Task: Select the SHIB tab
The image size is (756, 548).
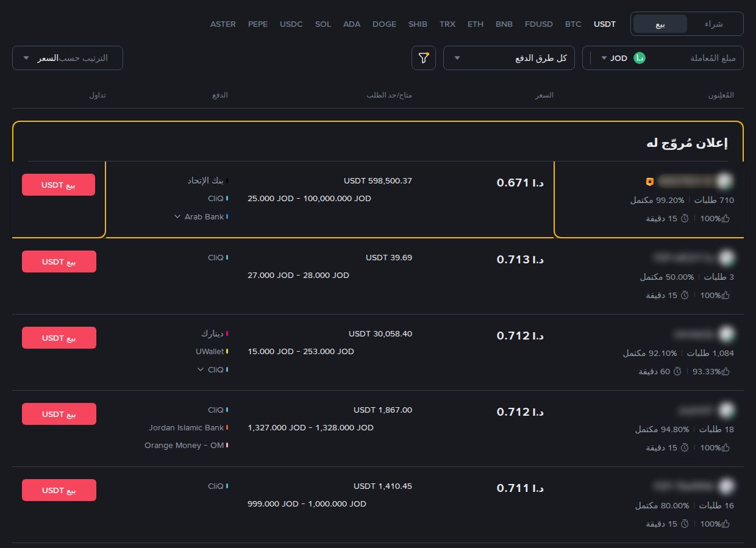Action: click(x=418, y=24)
